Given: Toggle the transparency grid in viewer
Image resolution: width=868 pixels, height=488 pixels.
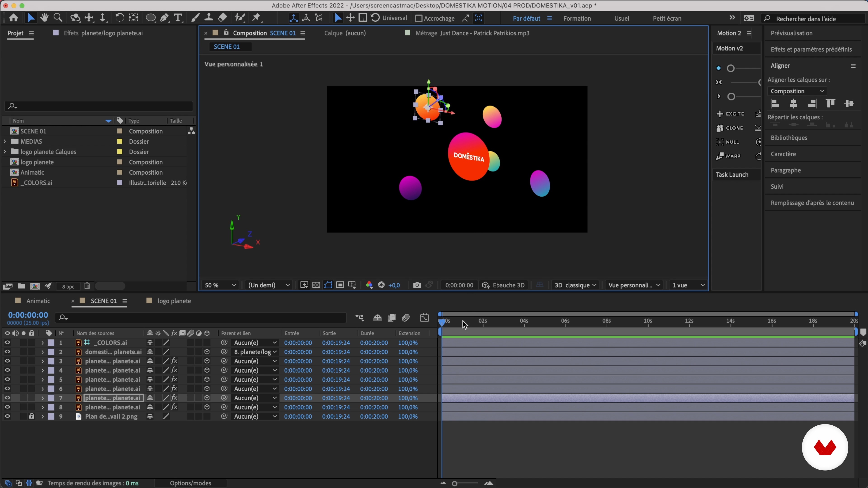Looking at the screenshot, I should (316, 285).
